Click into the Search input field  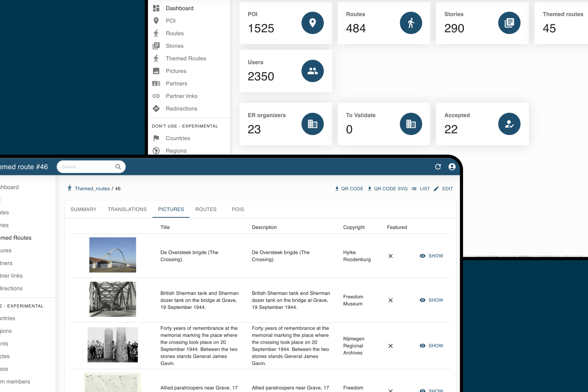[87, 167]
